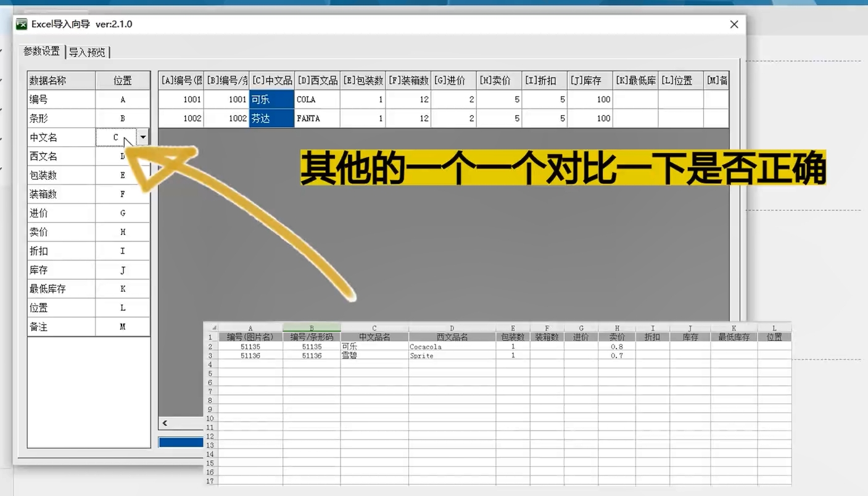Select the 编号 data name row
This screenshot has width=868, height=496.
click(62, 99)
